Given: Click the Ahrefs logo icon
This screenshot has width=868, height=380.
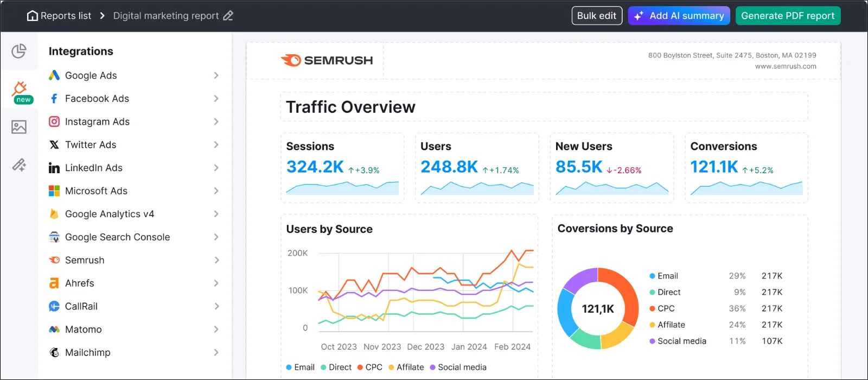Looking at the screenshot, I should pyautogui.click(x=54, y=283).
